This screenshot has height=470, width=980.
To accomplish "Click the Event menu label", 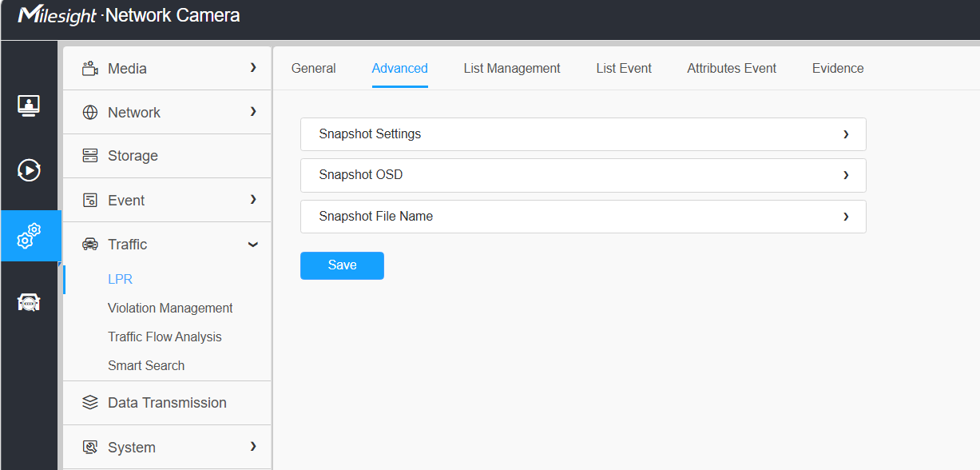I will 126,201.
